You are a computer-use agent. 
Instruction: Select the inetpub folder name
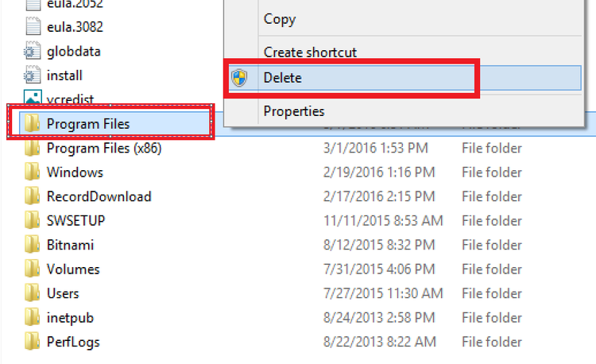pyautogui.click(x=70, y=318)
